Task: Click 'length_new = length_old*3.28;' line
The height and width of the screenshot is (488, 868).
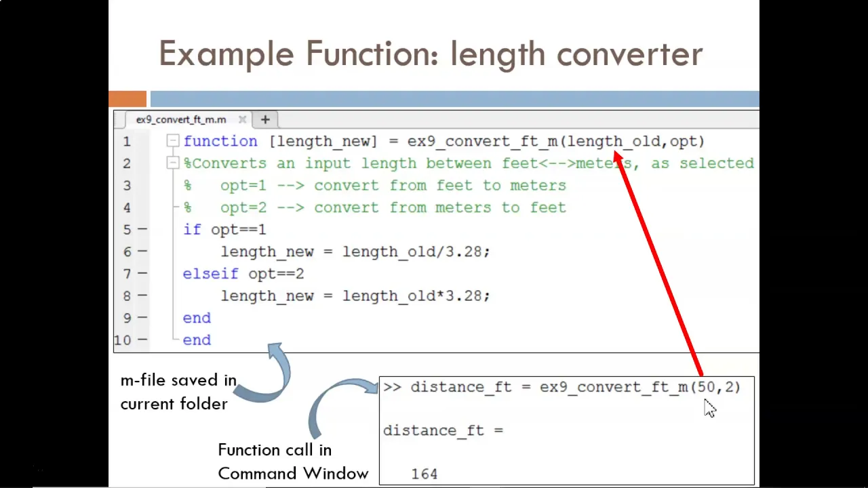Action: coord(355,296)
